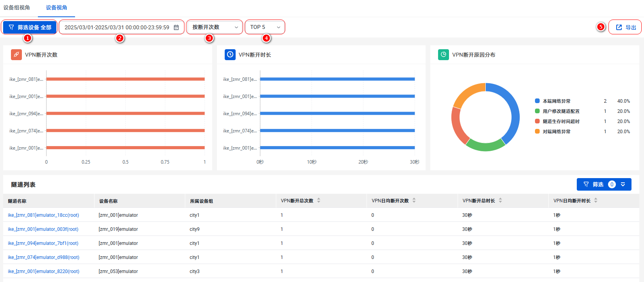Switch to 设备组视角 tab
The height and width of the screenshot is (282, 644).
pos(17,7)
